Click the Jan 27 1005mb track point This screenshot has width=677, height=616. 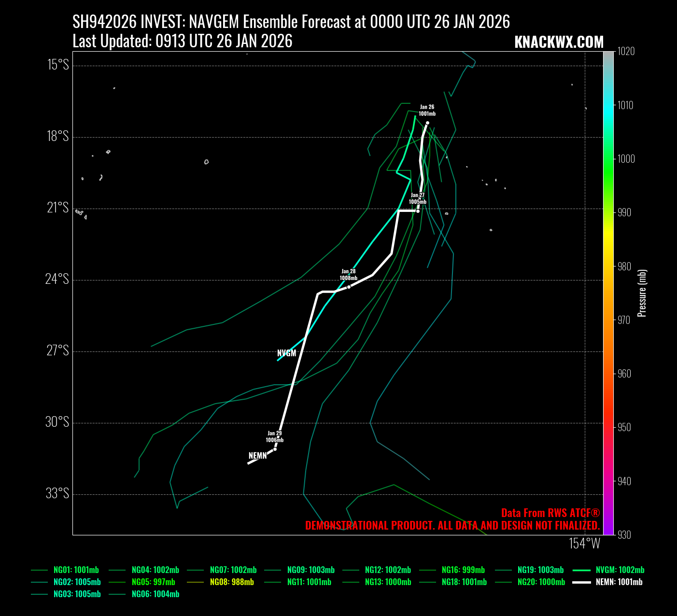418,211
